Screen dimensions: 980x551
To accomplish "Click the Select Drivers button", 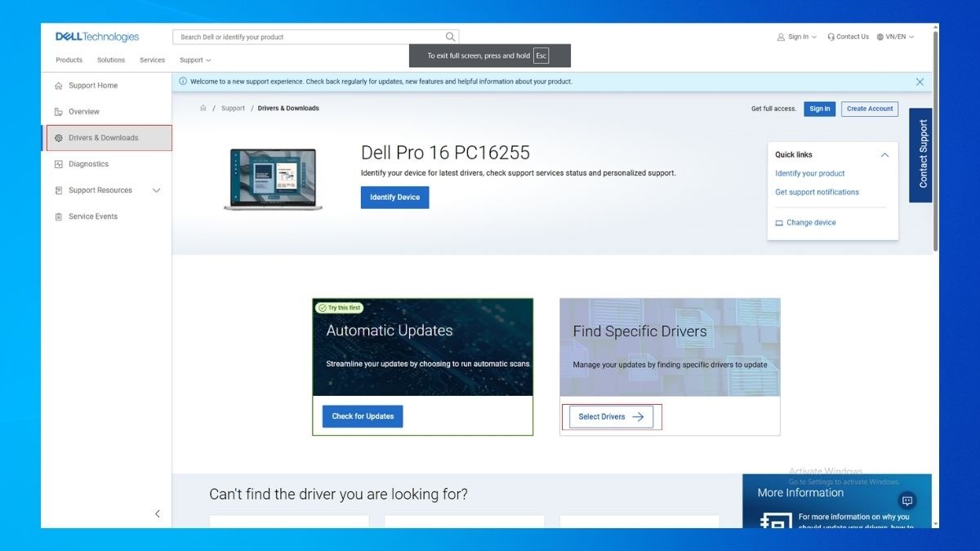I will tap(611, 416).
